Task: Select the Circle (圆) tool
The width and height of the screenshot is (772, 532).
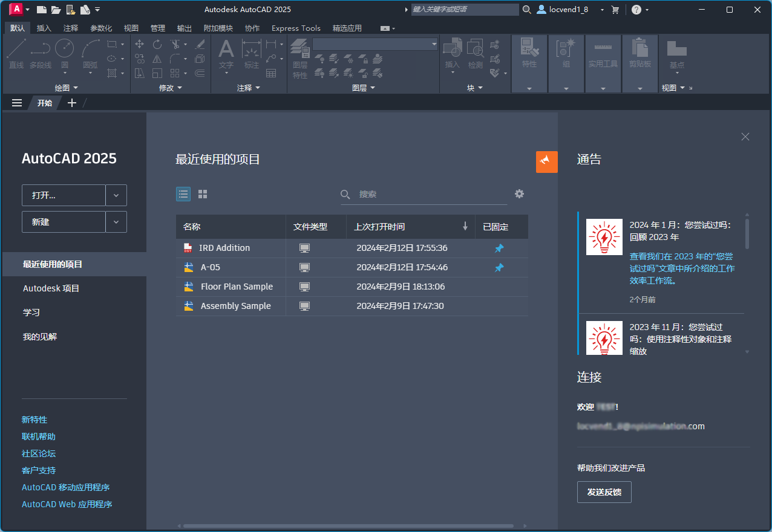Action: point(65,54)
